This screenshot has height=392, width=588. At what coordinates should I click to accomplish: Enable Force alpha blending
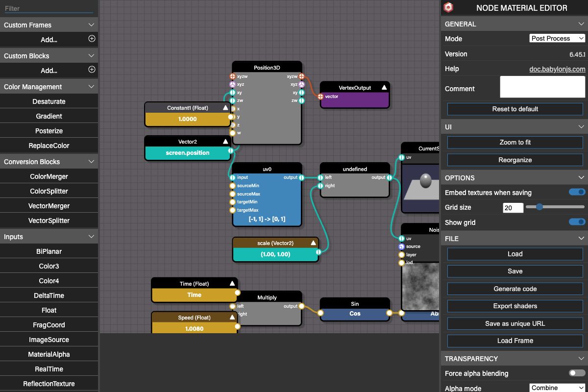(577, 373)
